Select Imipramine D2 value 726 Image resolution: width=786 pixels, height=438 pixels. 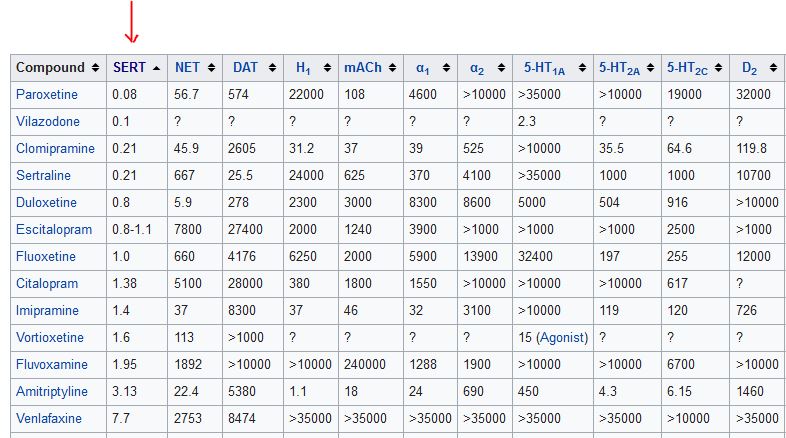(x=746, y=311)
